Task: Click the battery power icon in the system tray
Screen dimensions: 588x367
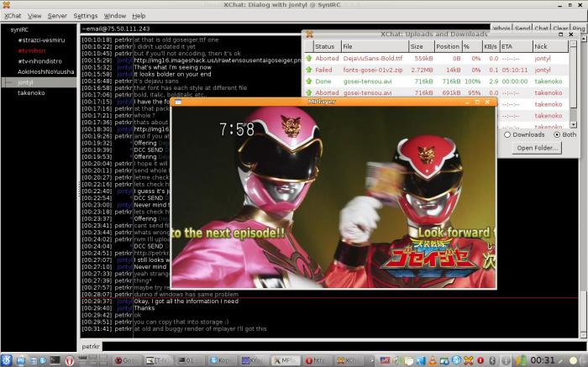Action: click(x=522, y=360)
